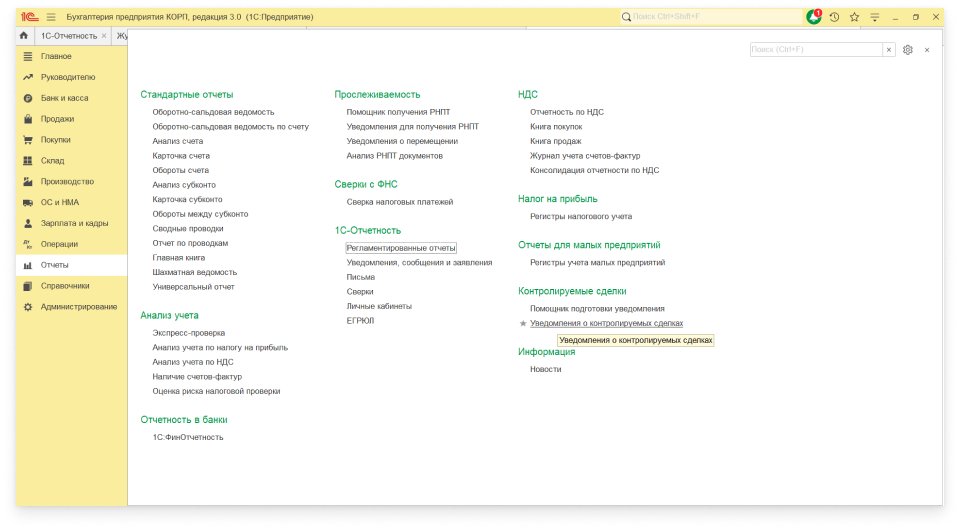Open Книга продаж
Screen dimensions: 960x530
click(x=555, y=141)
